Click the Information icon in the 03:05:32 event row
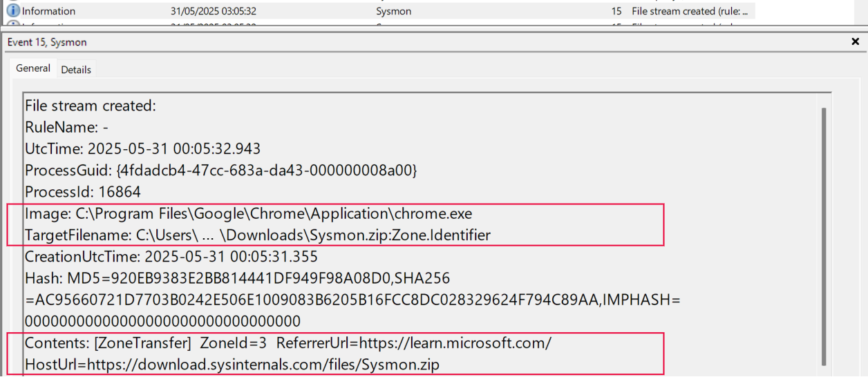Image resolution: width=868 pixels, height=377 pixels. click(13, 11)
